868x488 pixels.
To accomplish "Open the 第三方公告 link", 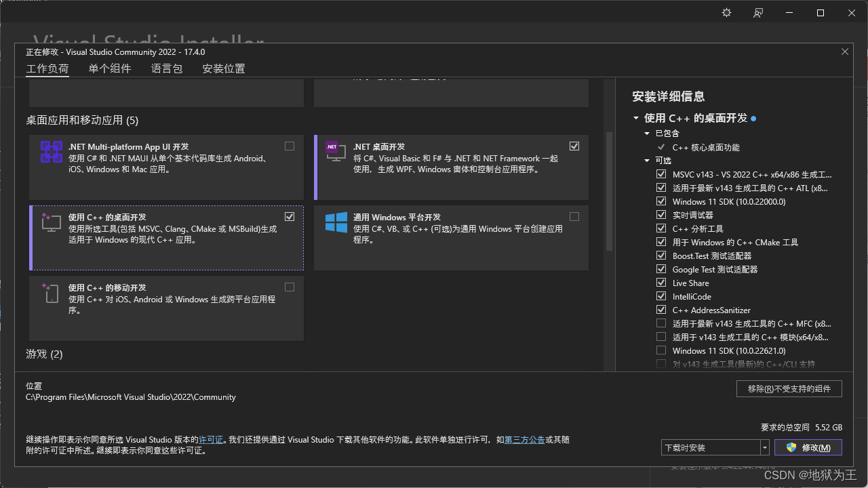I will (x=524, y=440).
